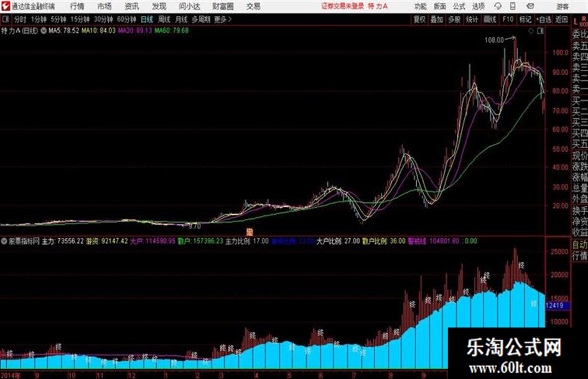Viewport: 588px width, 379px height.
Task: Click the 标记 mark toolbar button
Action: 525,19
